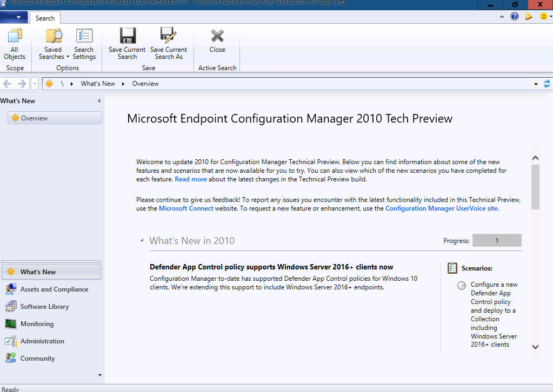Open the Administration workspace
This screenshot has width=553, height=392.
pyautogui.click(x=51, y=341)
